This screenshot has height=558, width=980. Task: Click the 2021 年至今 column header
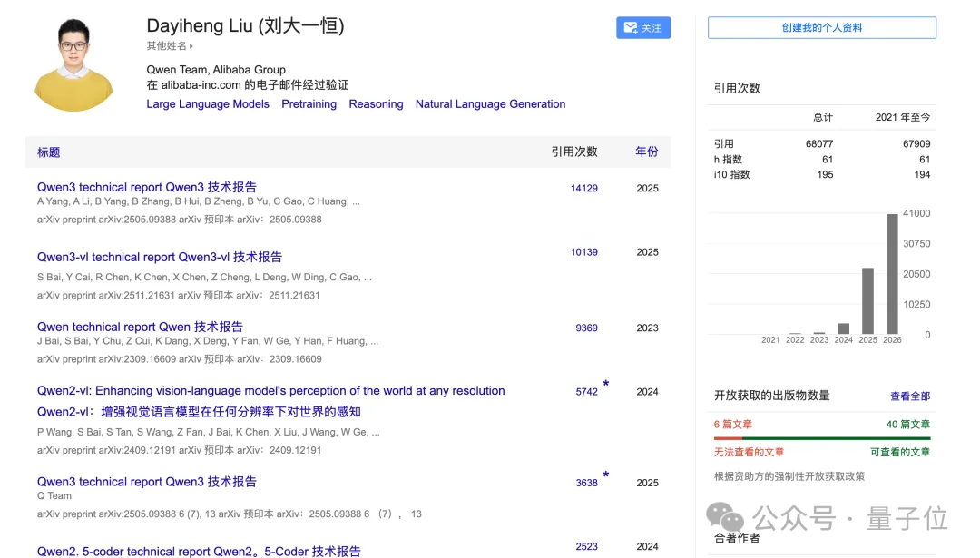pos(903,117)
